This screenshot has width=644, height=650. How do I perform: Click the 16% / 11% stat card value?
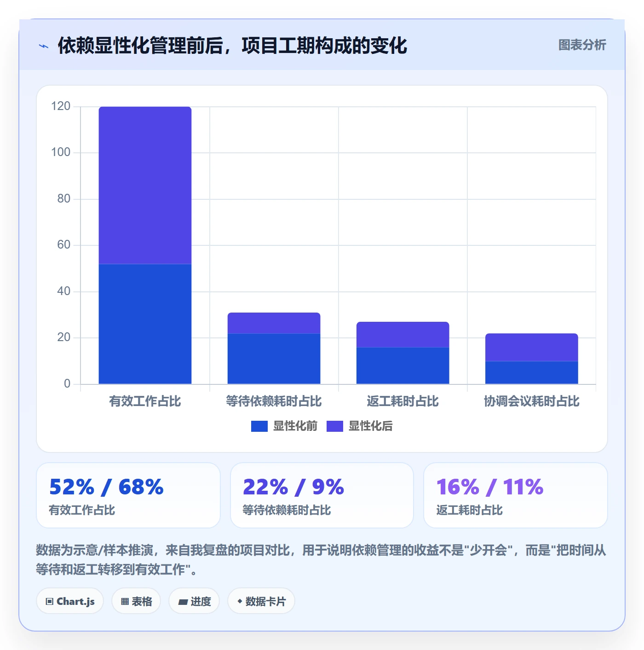(490, 487)
